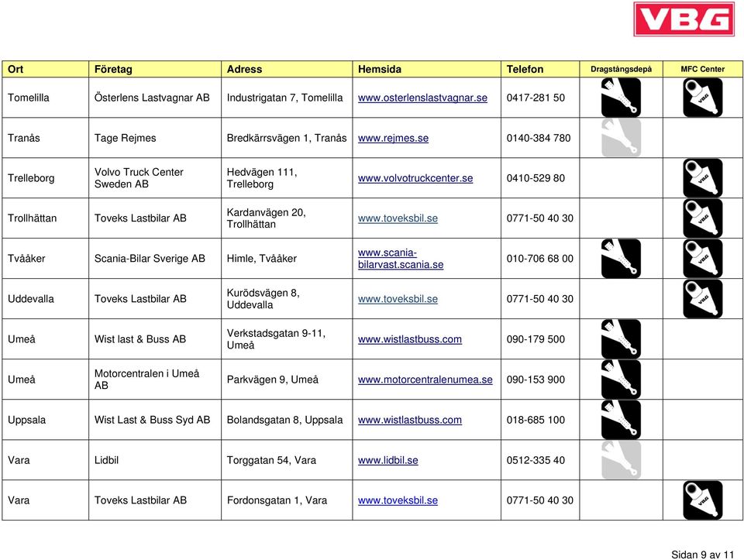744x560 pixels.
Task: Select the Tomelilla cell in Ort column
Action: pyautogui.click(x=46, y=98)
